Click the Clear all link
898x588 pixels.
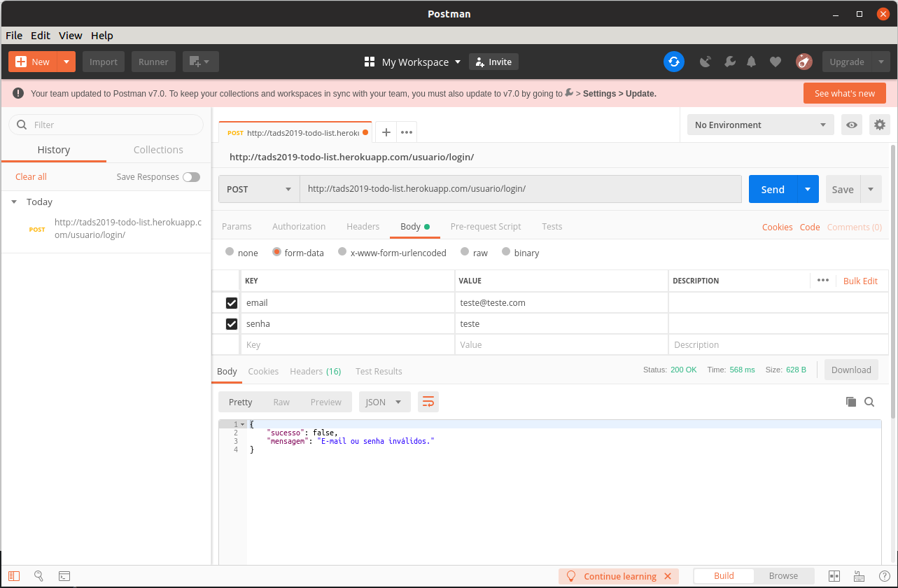point(31,177)
